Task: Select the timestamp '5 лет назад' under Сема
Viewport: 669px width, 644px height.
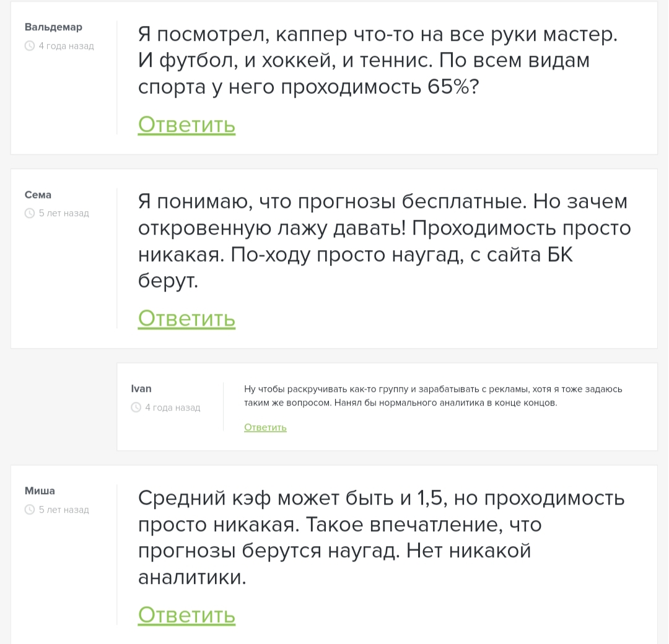Action: click(x=64, y=213)
